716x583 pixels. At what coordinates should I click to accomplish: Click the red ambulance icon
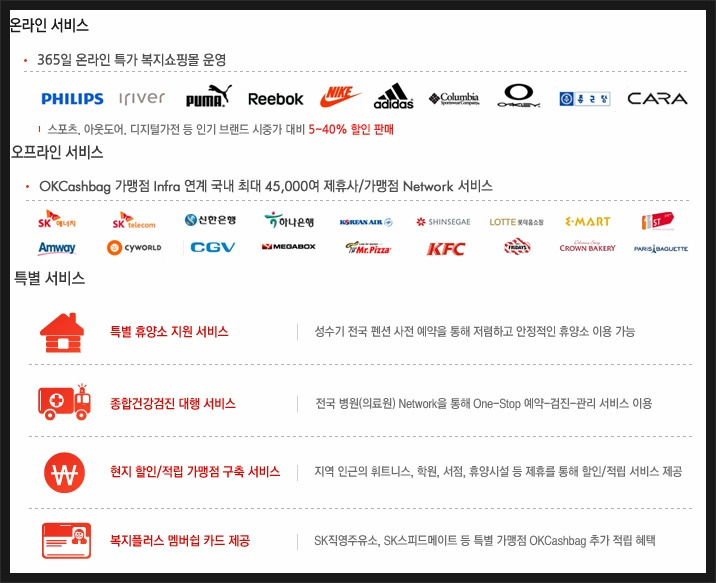[x=64, y=402]
